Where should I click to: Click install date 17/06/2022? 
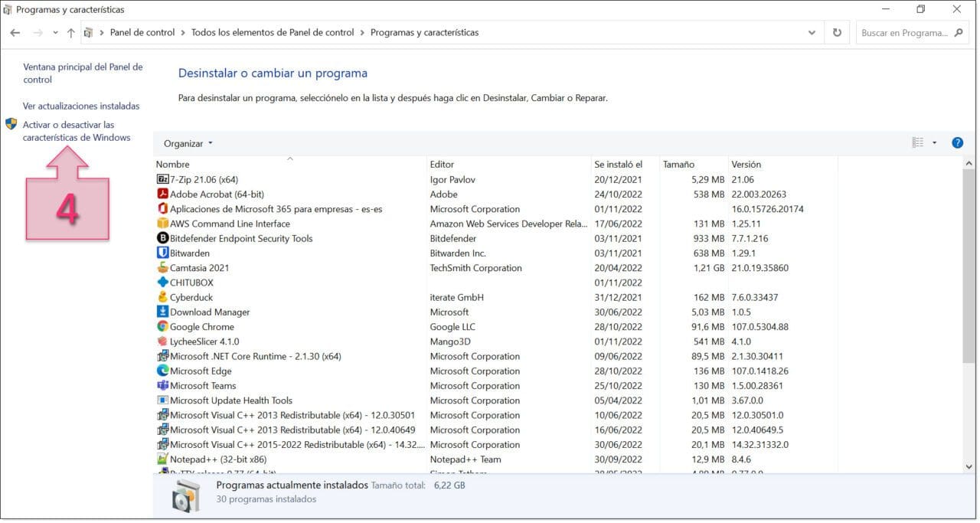618,224
